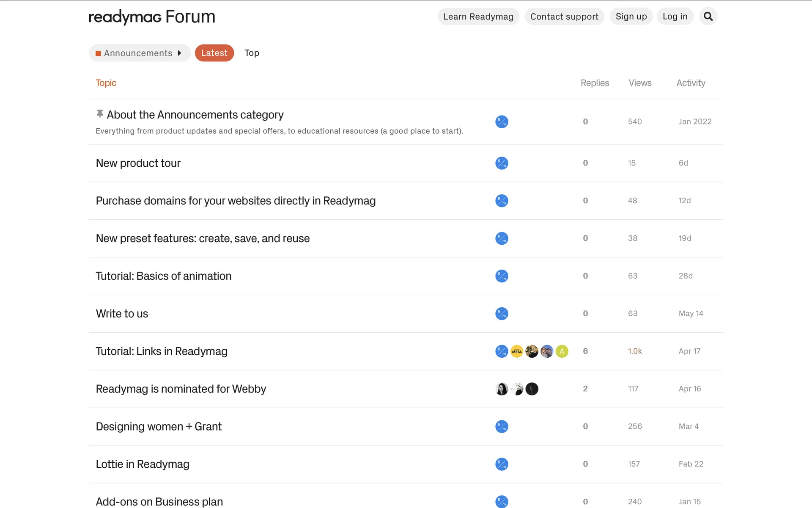Screen dimensions: 812x508
Task: Click Readymag avatar on New product tour row
Action: 502,163
